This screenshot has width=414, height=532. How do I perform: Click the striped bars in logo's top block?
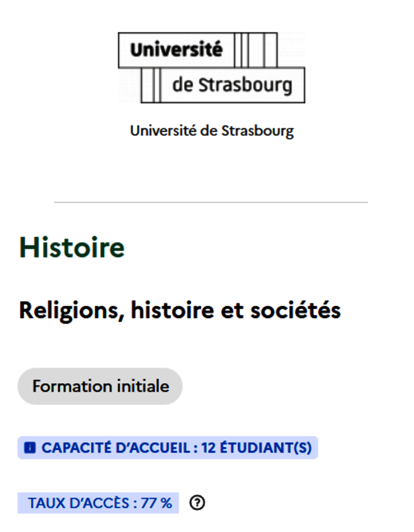tap(255, 50)
